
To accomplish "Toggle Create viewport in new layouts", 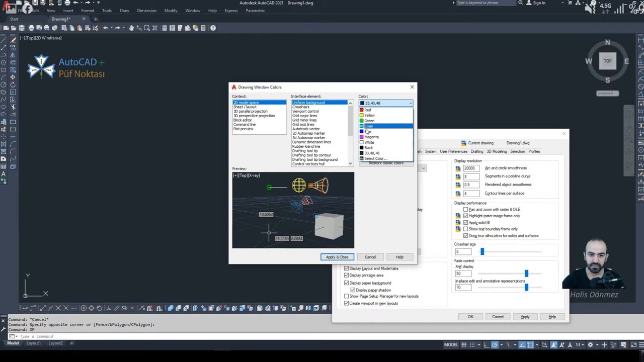I will pos(346,303).
